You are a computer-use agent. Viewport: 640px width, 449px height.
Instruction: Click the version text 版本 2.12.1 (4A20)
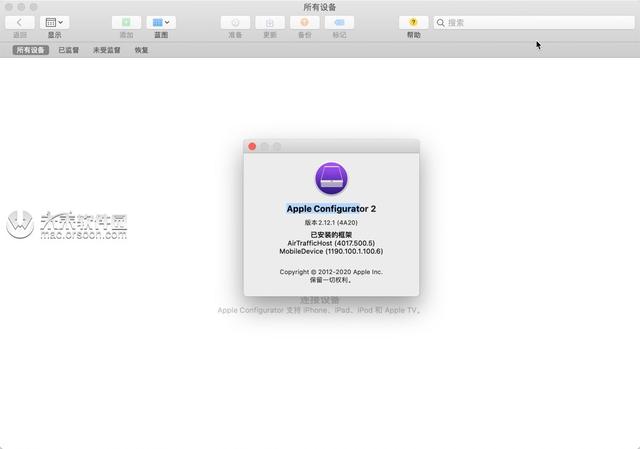point(331,222)
